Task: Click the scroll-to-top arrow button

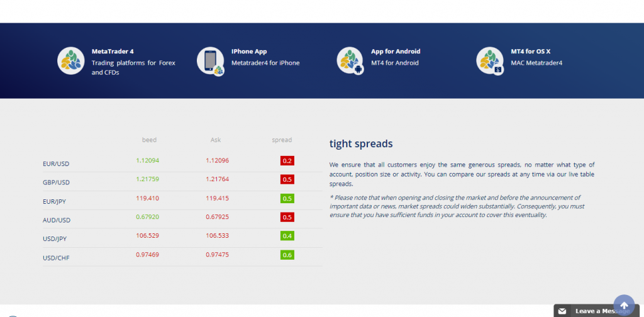Action: (624, 305)
